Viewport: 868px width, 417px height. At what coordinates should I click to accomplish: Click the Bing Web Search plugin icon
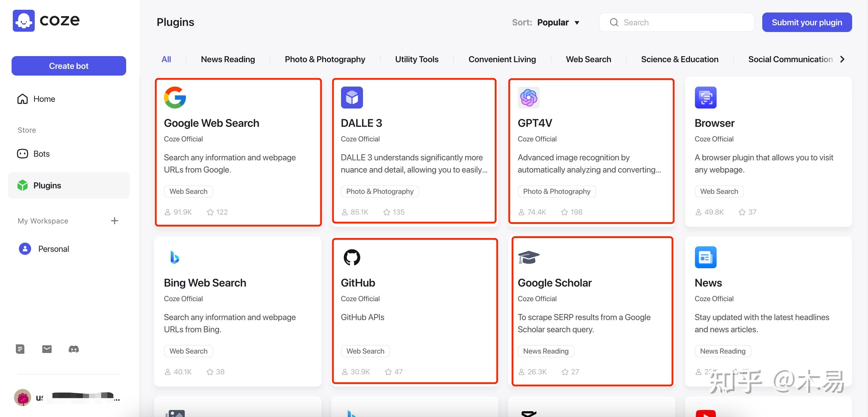pos(174,255)
